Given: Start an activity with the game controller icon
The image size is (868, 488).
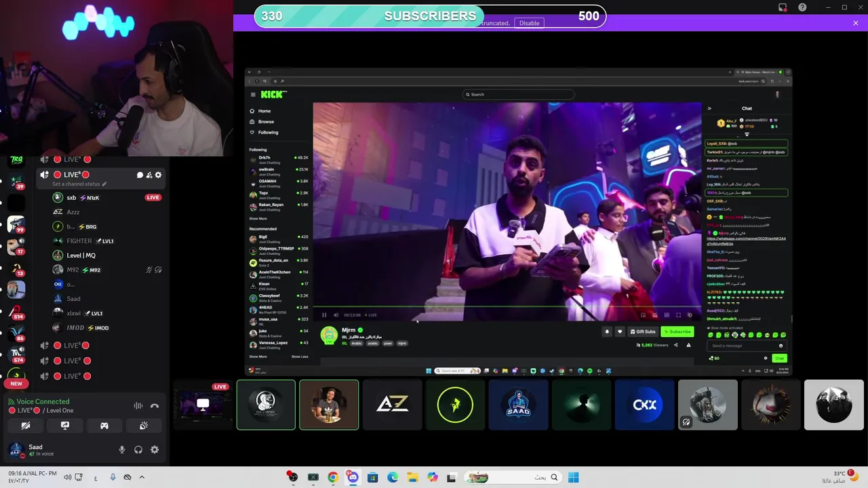Looking at the screenshot, I should coord(104,426).
